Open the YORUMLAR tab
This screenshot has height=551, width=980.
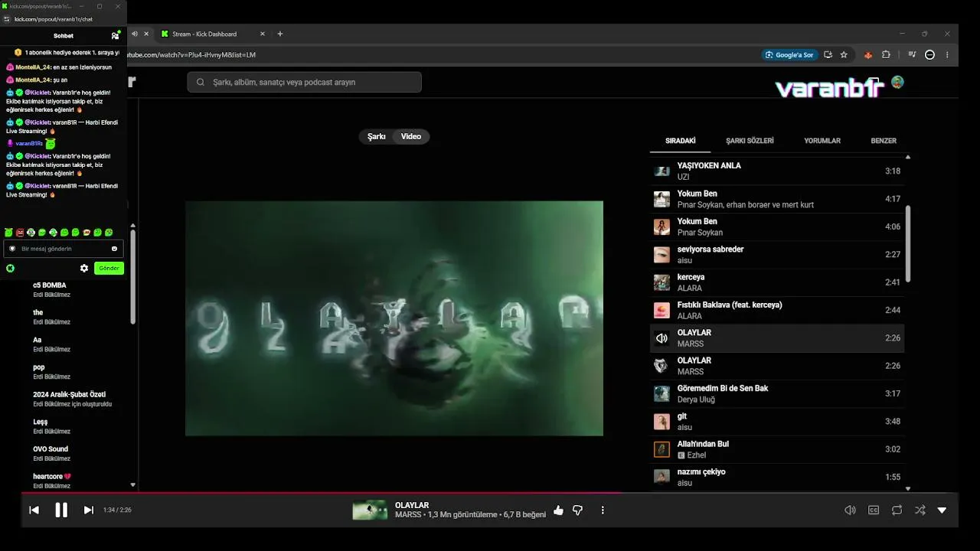pos(822,141)
